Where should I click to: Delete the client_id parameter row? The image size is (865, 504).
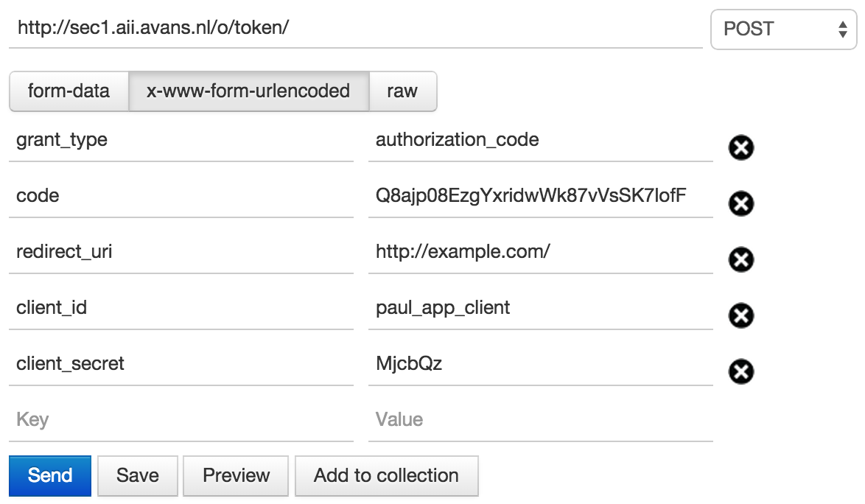(741, 315)
